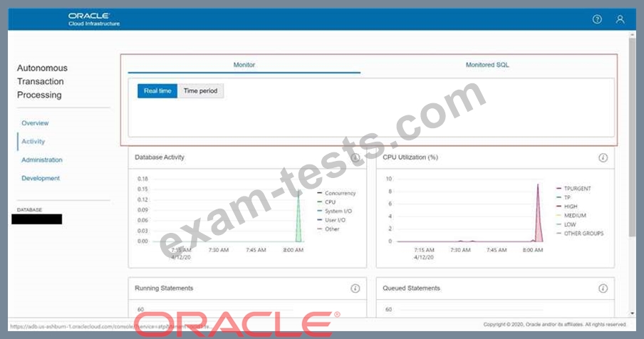Viewport: 644px width, 339px height.
Task: Click the Oracle Cloud Infrastructure logo
Action: pyautogui.click(x=94, y=19)
